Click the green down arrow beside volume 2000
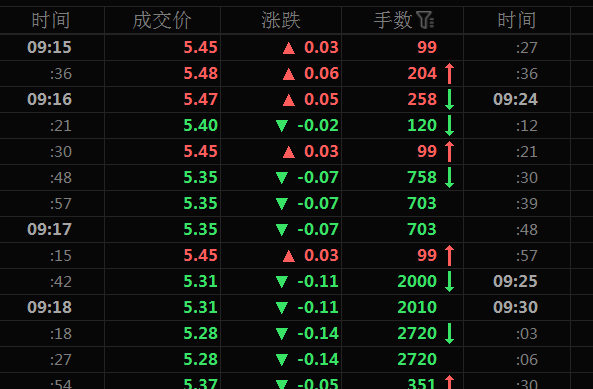The width and height of the screenshot is (593, 389). [449, 281]
